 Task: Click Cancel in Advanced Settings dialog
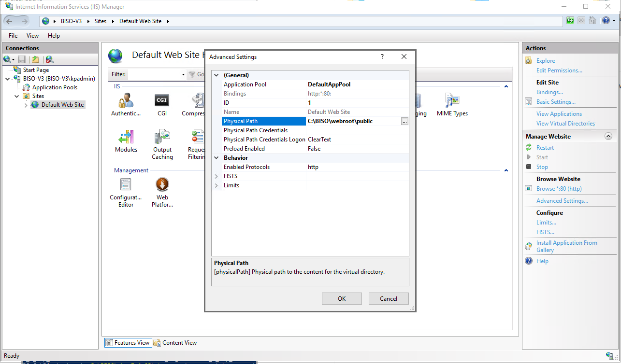(389, 299)
